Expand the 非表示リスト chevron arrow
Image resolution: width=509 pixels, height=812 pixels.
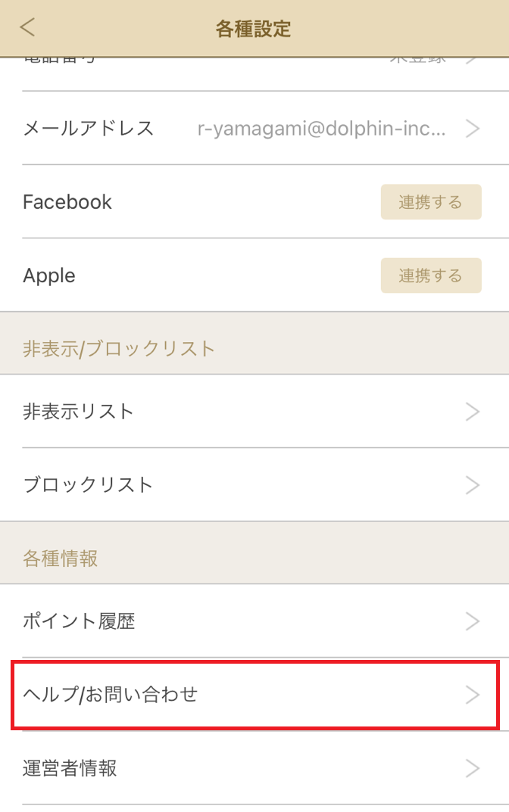pos(472,412)
